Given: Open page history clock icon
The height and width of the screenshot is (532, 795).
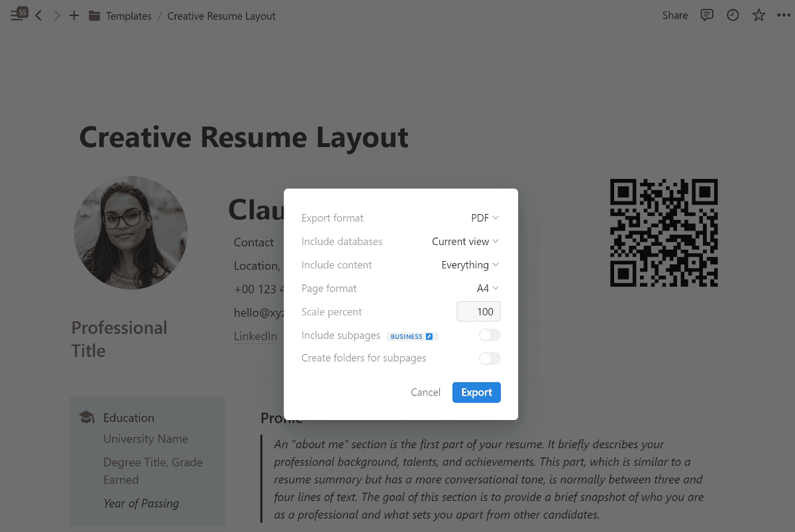Looking at the screenshot, I should [733, 15].
